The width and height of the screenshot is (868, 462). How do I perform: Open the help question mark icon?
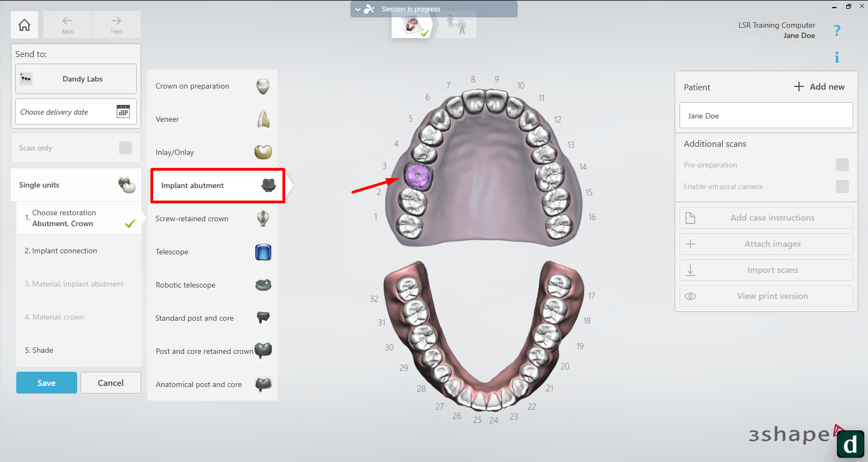click(x=836, y=31)
